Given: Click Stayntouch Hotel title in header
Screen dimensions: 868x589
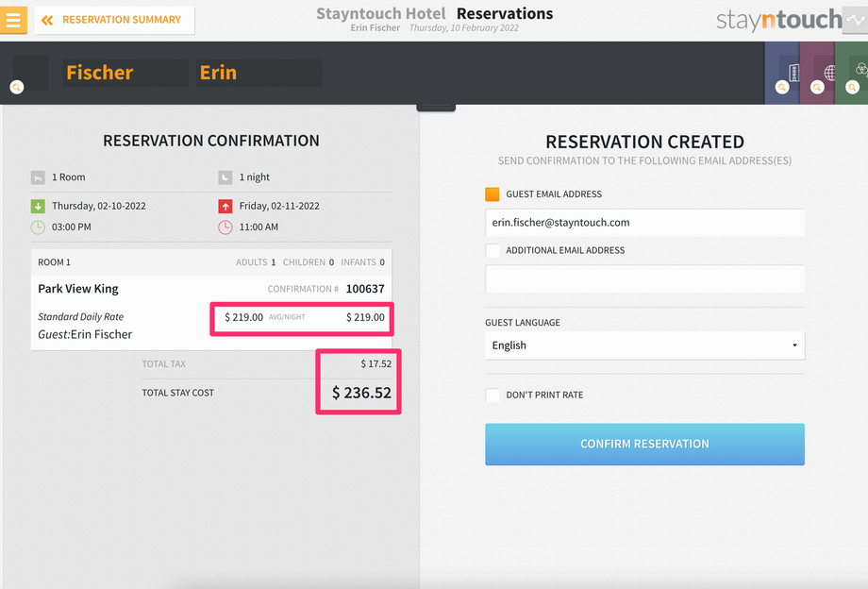Looking at the screenshot, I should click(381, 13).
